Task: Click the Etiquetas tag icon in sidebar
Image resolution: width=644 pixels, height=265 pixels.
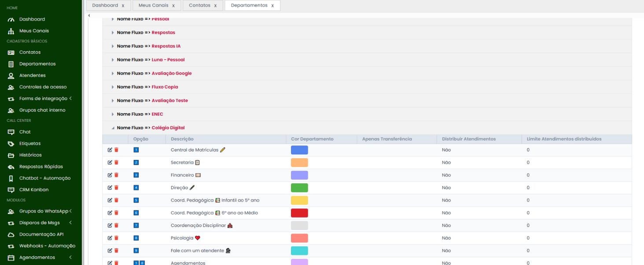Action: 11,144
